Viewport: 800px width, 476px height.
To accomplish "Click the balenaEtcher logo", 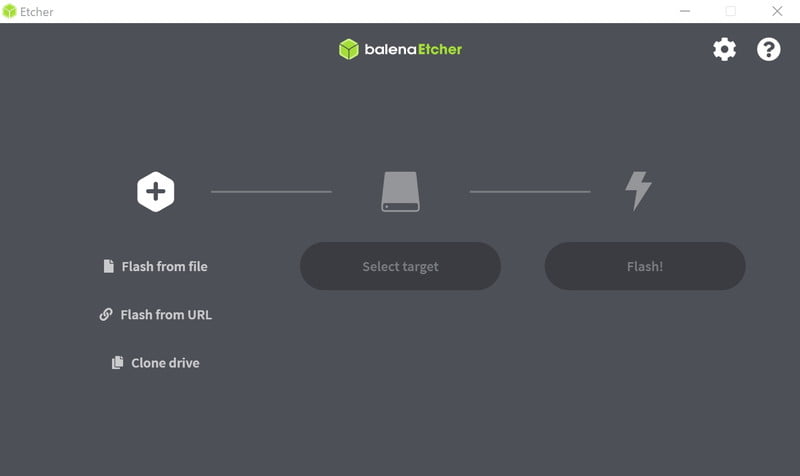I will (x=401, y=49).
